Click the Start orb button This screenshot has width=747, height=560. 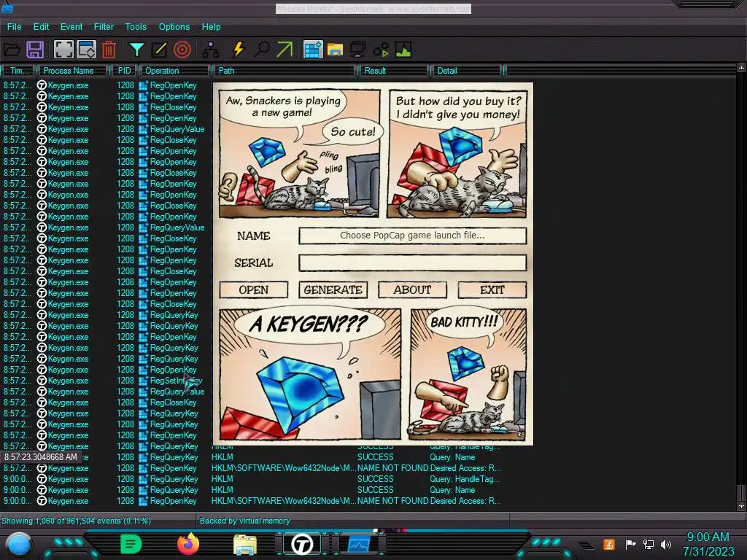[18, 544]
